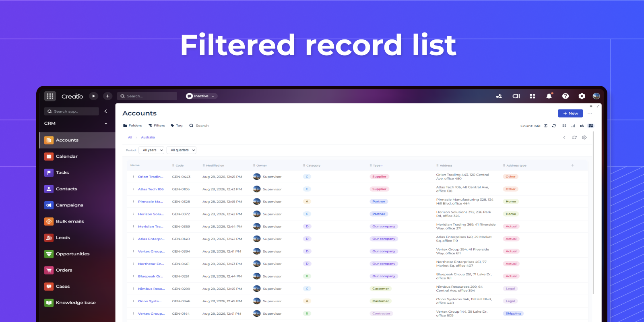Expand the All years period dropdown
Viewport: 644px width, 322px height.
click(x=151, y=150)
